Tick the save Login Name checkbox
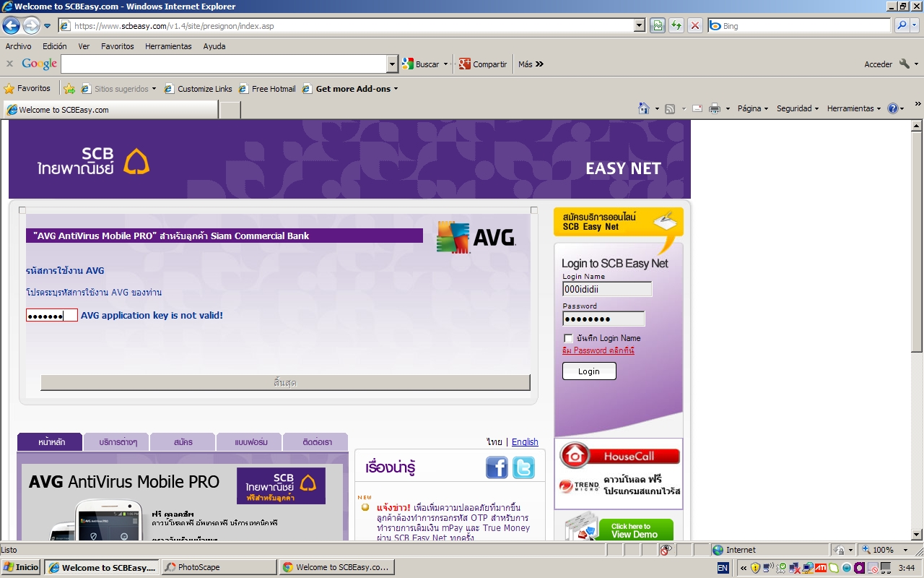The width and height of the screenshot is (924, 578). (568, 338)
